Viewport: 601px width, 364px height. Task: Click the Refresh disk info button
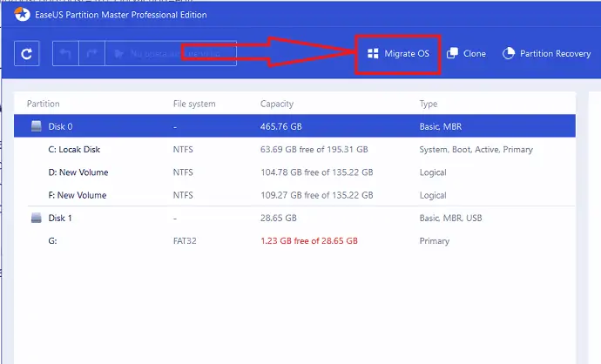(x=26, y=54)
